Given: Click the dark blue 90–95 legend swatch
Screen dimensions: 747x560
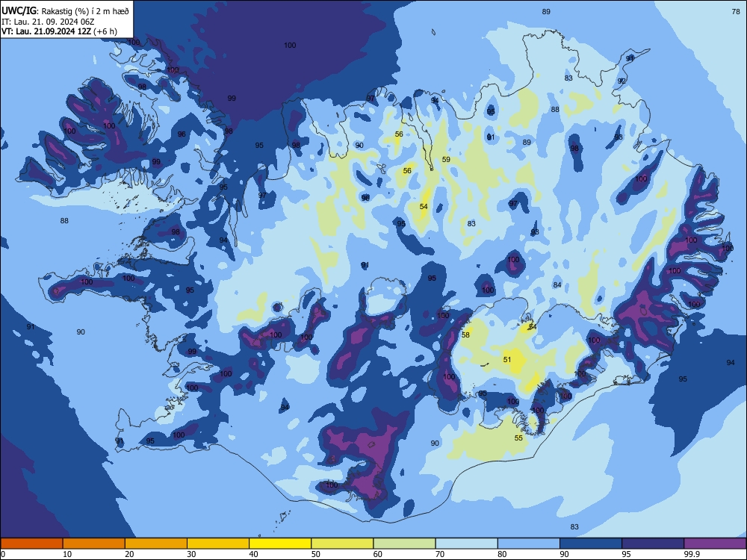Looking at the screenshot, I should coord(591,544).
